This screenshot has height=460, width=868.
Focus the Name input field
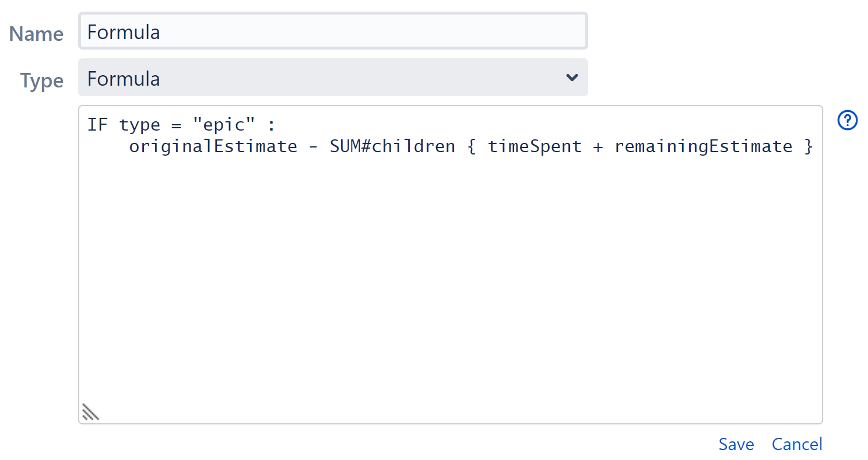point(332,31)
